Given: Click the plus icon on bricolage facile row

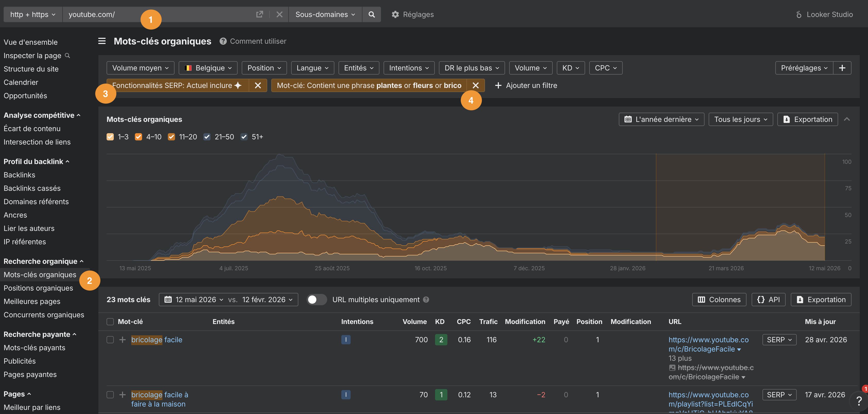Looking at the screenshot, I should point(123,340).
